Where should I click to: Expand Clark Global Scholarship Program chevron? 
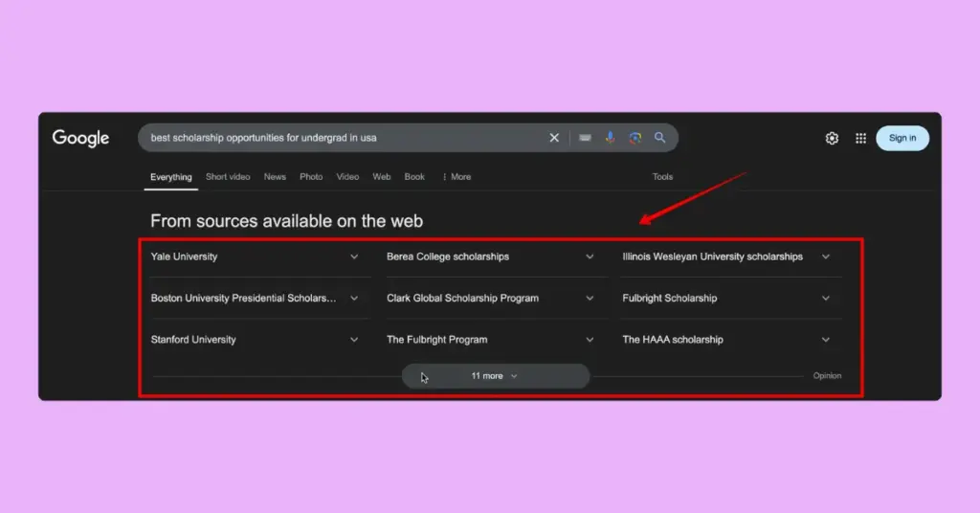(x=590, y=299)
